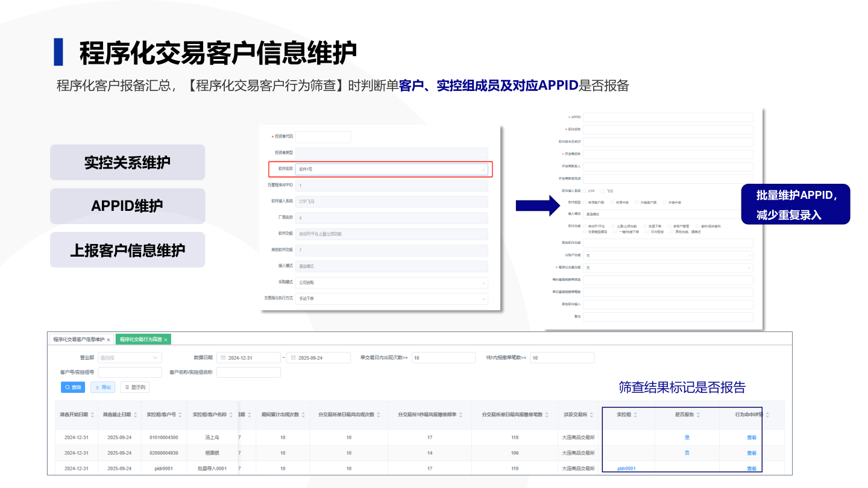Close the 程序化交易客户信息维护 tab

pos(108,340)
